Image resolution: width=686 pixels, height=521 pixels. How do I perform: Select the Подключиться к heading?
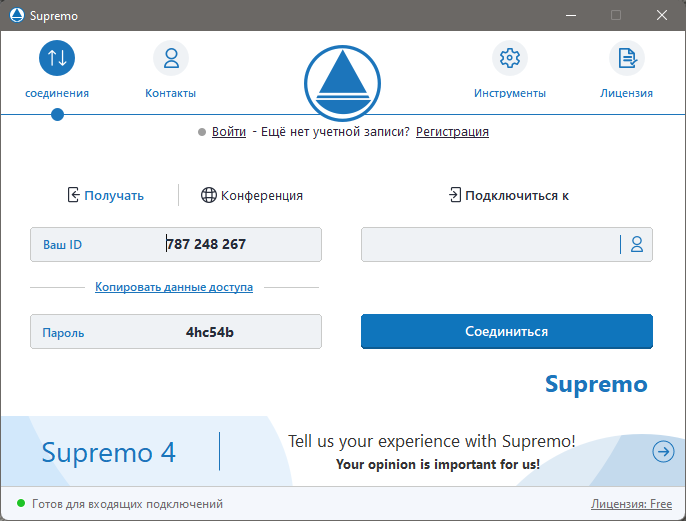(516, 196)
